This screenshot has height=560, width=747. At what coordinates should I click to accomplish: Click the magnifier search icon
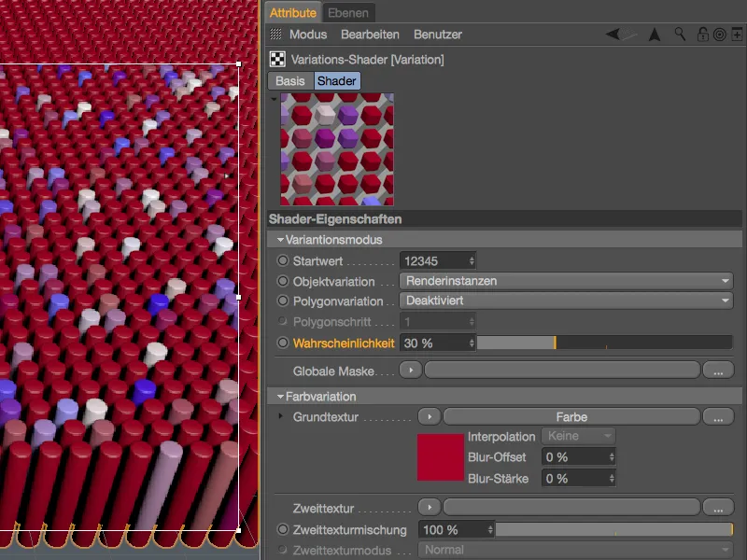click(680, 35)
